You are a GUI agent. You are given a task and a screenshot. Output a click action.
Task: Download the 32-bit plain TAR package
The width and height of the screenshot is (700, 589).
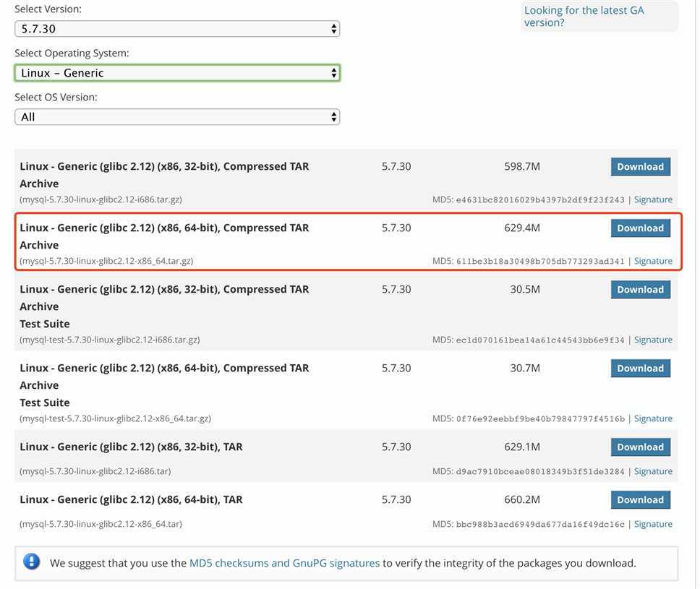point(640,447)
